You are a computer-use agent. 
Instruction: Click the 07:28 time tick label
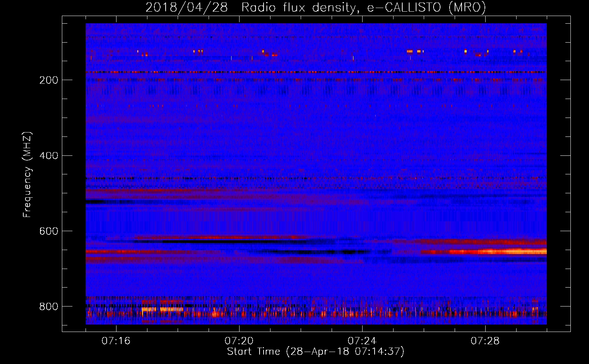tap(485, 341)
